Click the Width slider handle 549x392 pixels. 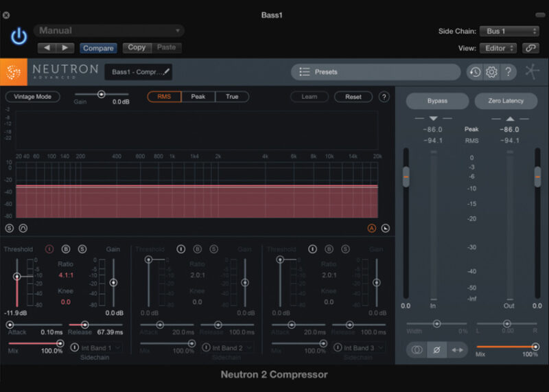point(437,323)
